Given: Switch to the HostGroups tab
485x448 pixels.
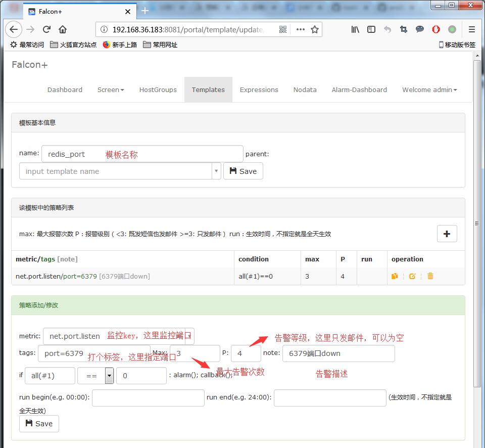Looking at the screenshot, I should tap(158, 89).
